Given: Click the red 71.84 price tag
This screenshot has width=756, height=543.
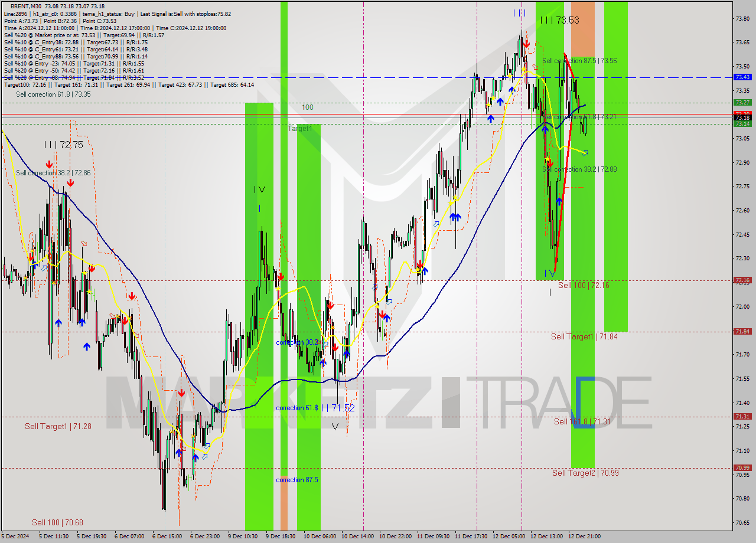Looking at the screenshot, I should pyautogui.click(x=742, y=332).
